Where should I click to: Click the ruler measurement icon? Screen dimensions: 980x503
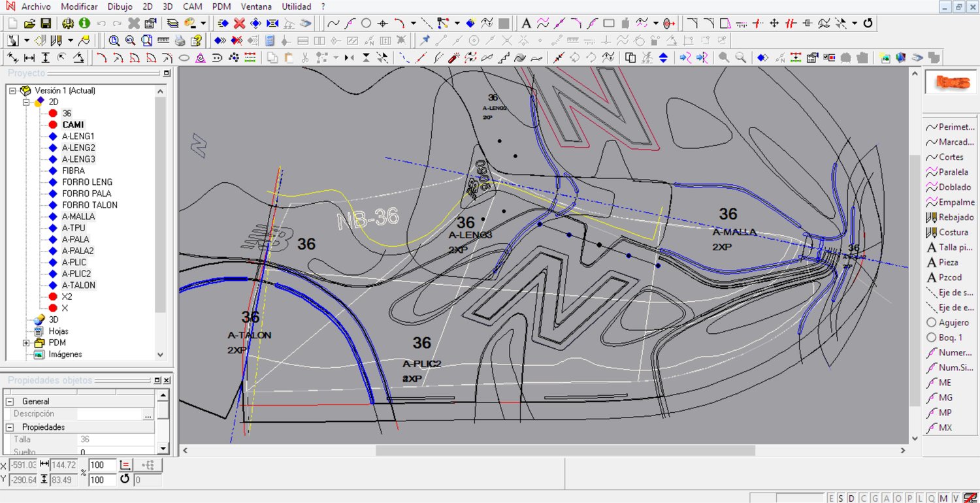pos(163,41)
